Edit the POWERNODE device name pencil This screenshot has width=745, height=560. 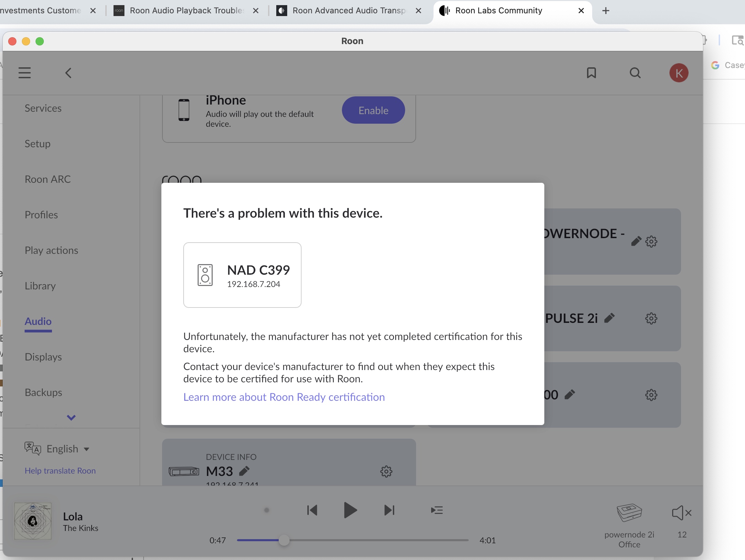pos(636,241)
